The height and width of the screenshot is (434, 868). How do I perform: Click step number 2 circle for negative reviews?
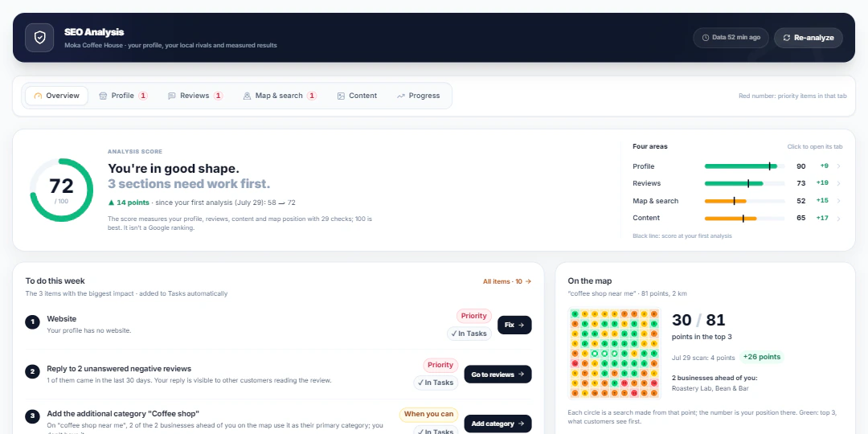click(x=33, y=371)
